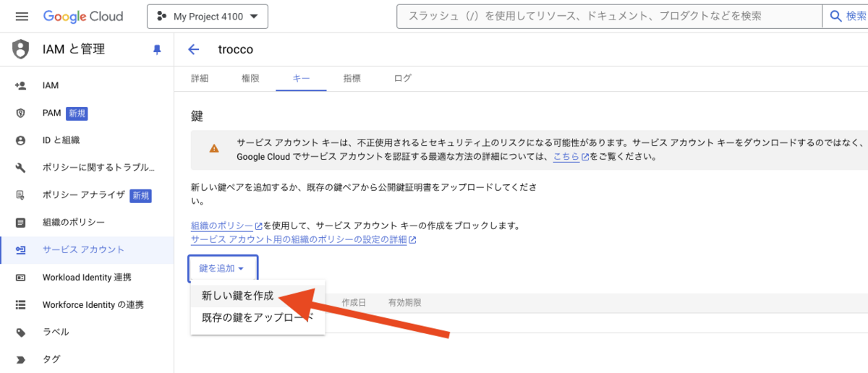868x373 pixels.
Task: Choose 既存の鍵をアップロード from the menu
Action: pyautogui.click(x=258, y=317)
